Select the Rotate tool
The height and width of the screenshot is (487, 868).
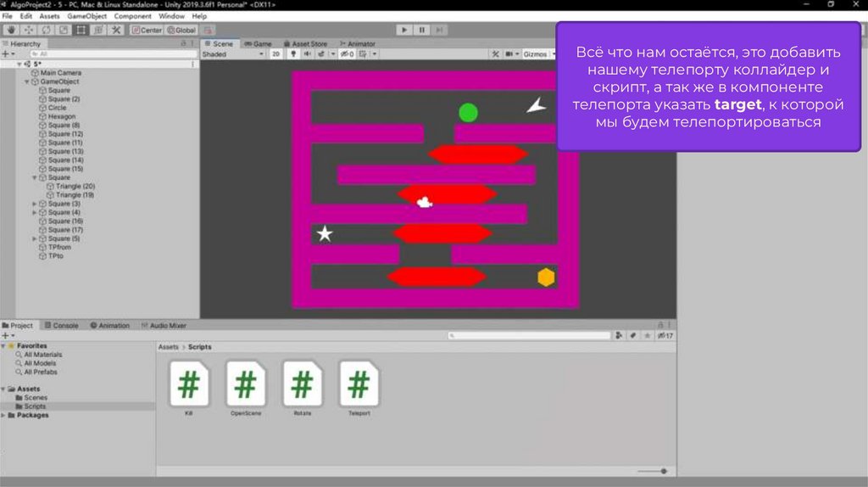46,30
